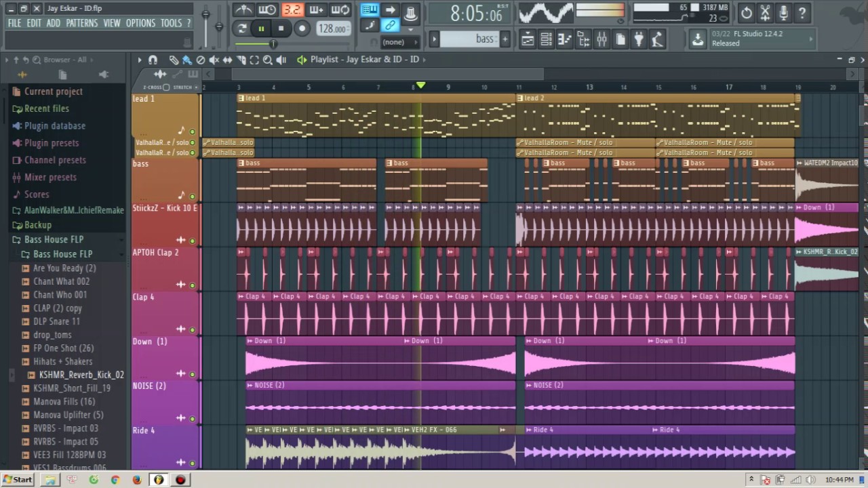Open the FILE menu
868x488 pixels.
(x=14, y=23)
